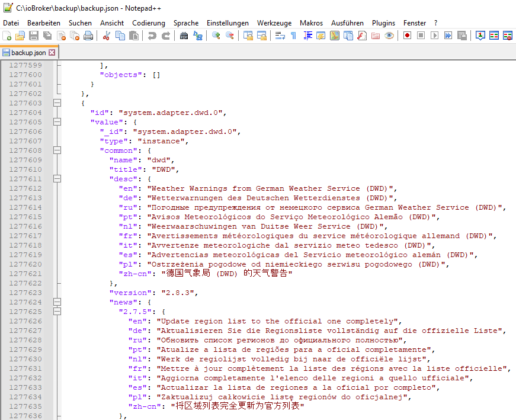Toggle show all characters pilcrow icon
516x420 pixels.
293,36
